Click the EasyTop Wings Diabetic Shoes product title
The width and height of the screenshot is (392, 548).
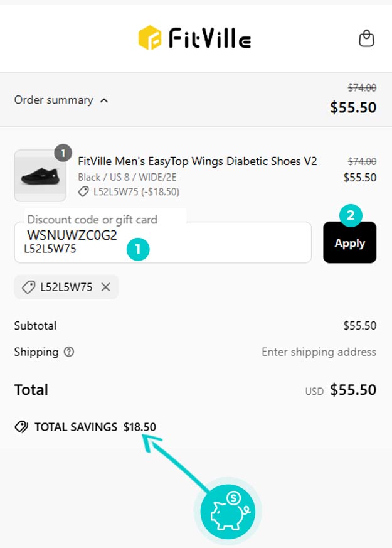(198, 161)
